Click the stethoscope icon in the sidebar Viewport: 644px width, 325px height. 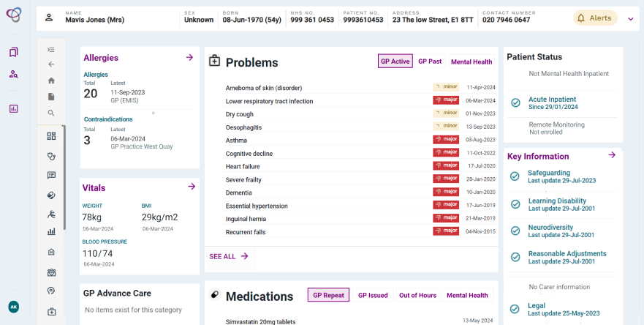pyautogui.click(x=51, y=155)
